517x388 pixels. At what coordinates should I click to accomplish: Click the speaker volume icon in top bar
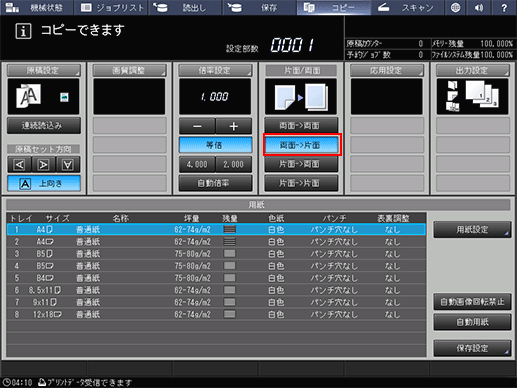[x=479, y=8]
